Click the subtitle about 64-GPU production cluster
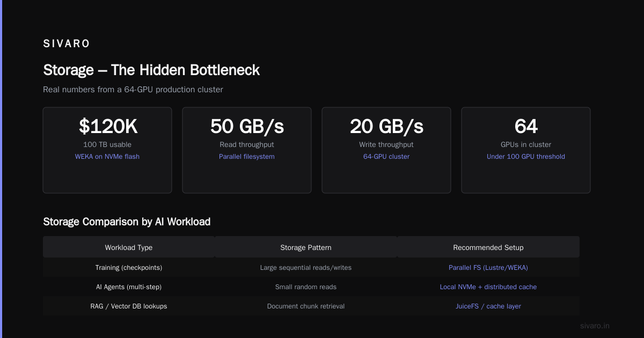Image resolution: width=644 pixels, height=338 pixels. coord(133,90)
